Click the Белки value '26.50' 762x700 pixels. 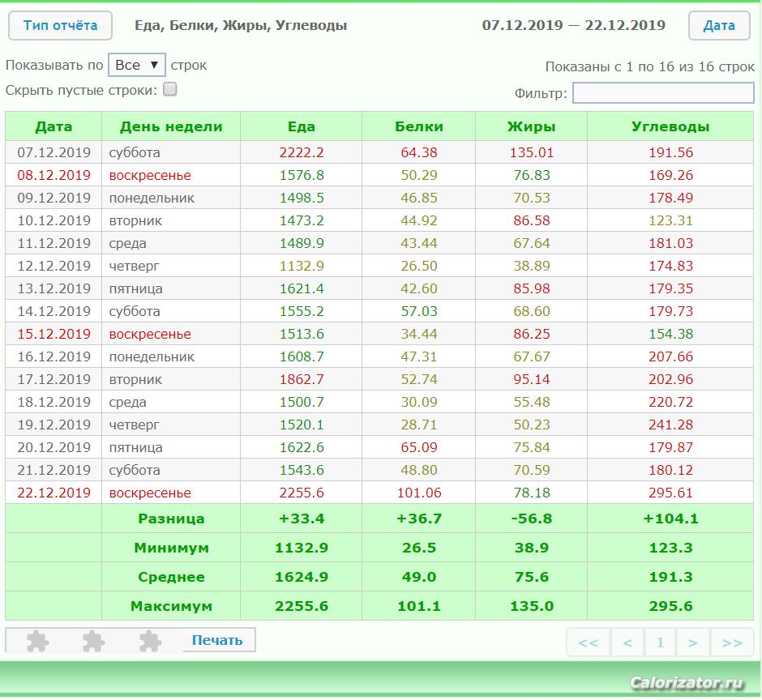click(x=419, y=266)
